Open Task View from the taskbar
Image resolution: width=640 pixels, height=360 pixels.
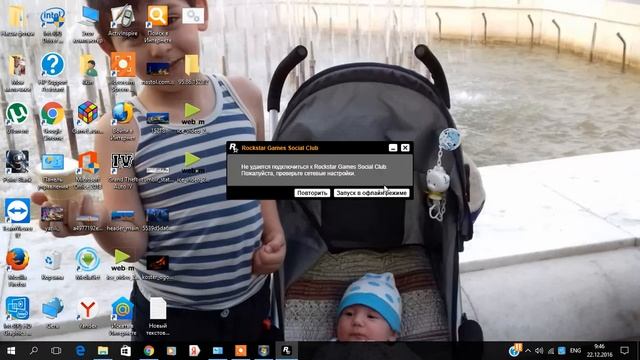pyautogui.click(x=56, y=351)
